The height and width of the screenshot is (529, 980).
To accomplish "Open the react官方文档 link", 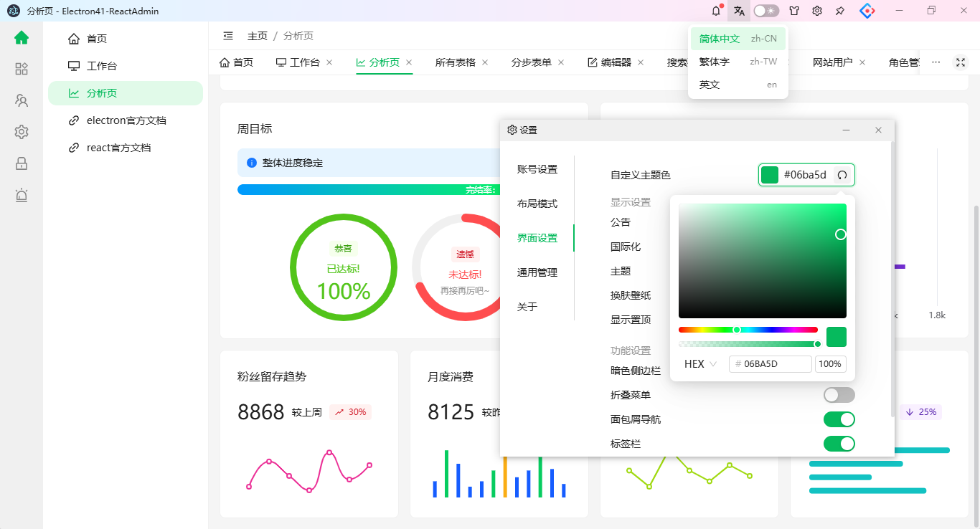I will pyautogui.click(x=126, y=148).
